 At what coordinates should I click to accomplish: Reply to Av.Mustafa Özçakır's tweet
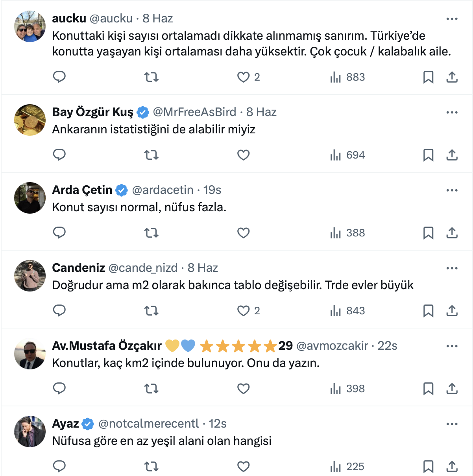click(59, 388)
